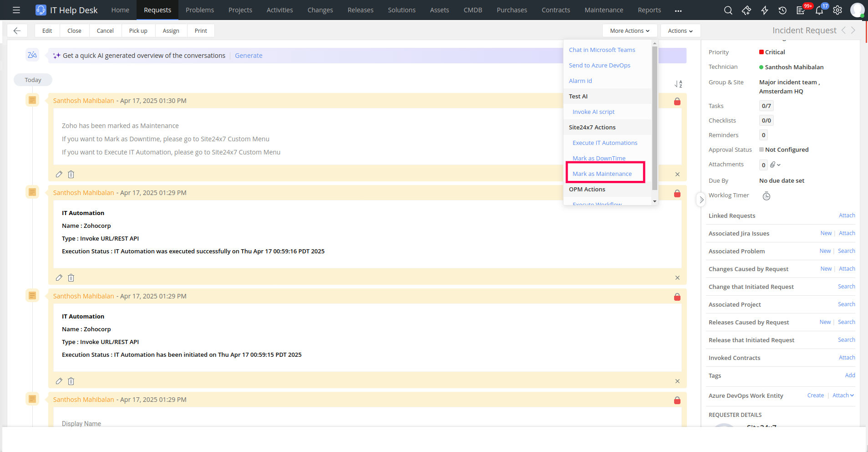Click the lock icon on the 'has been initiated' note

677,297
